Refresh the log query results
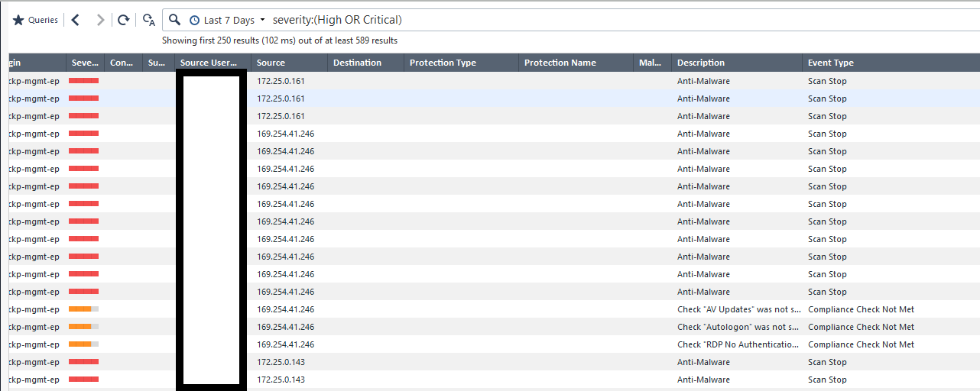The height and width of the screenshot is (391, 980). click(123, 20)
